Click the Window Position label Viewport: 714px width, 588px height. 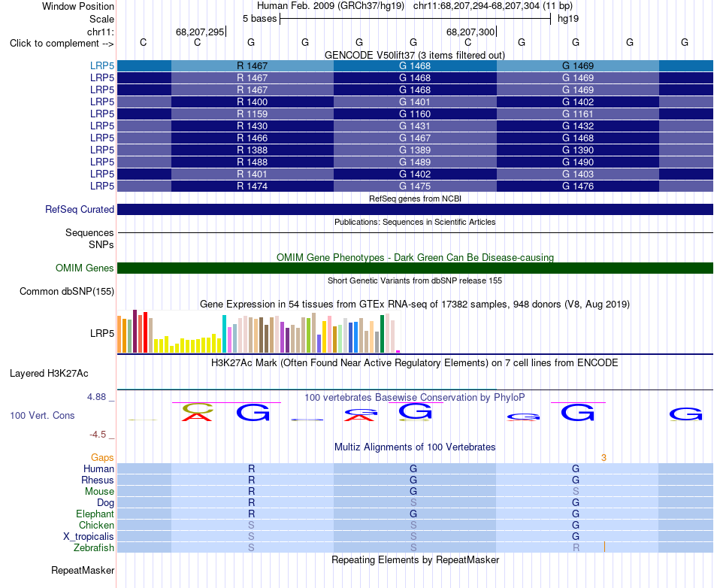coord(78,6)
